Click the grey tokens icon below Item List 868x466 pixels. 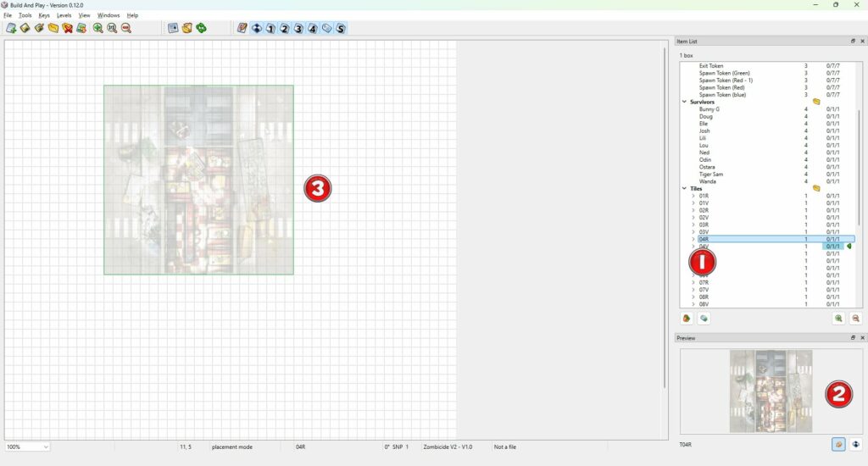tap(704, 319)
